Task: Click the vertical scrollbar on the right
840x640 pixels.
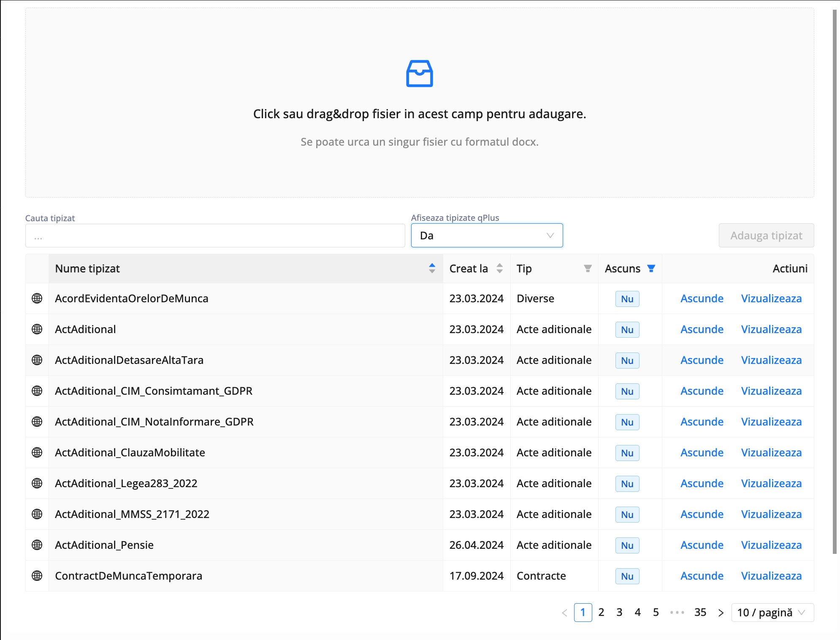Action: [x=835, y=282]
